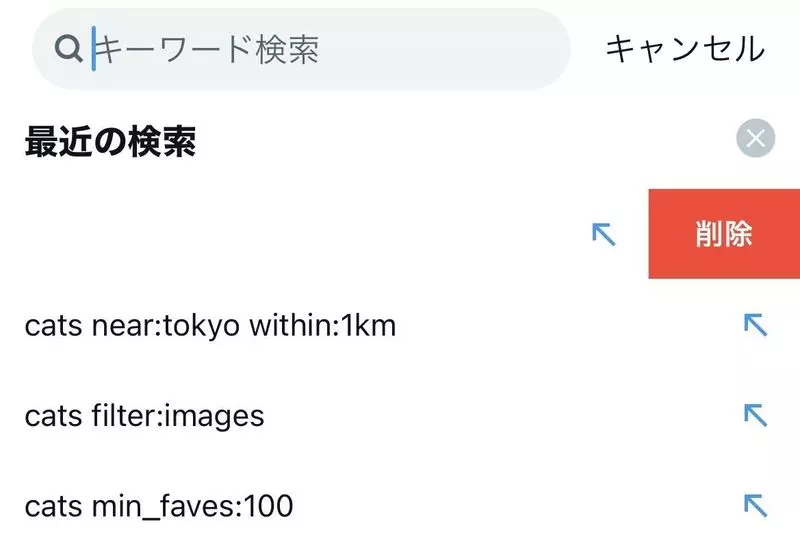Select recent search 'cats filter:images'
The width and height of the screenshot is (800, 550).
tap(144, 415)
